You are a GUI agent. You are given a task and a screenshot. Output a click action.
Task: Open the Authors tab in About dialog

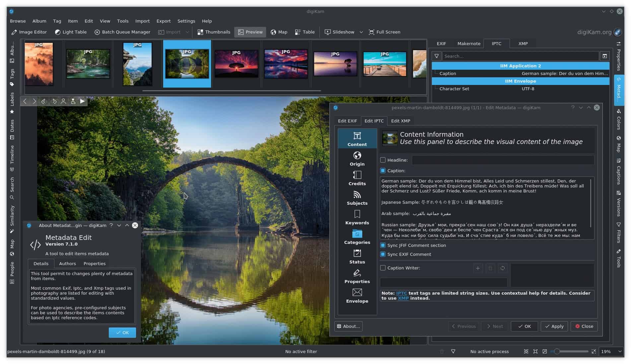click(67, 263)
